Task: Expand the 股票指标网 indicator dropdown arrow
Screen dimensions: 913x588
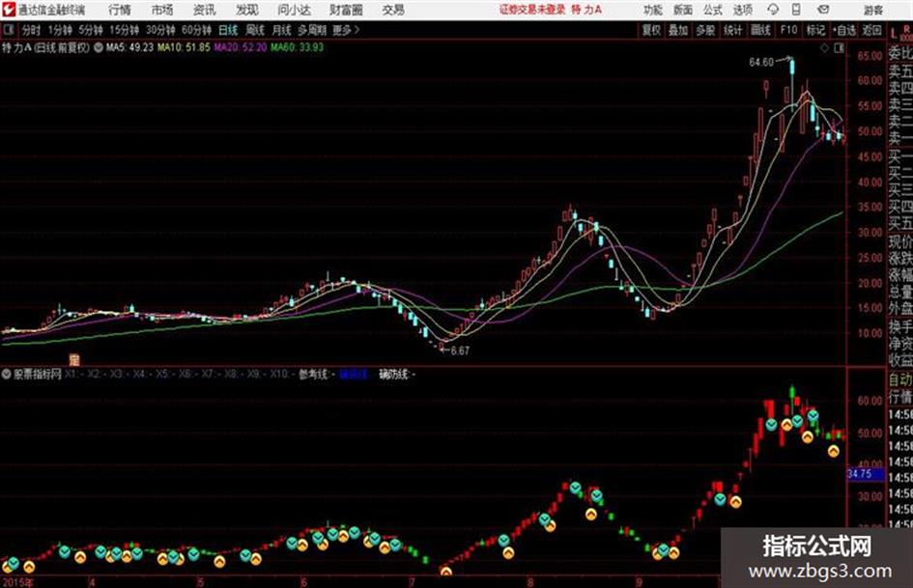Action: 7,374
